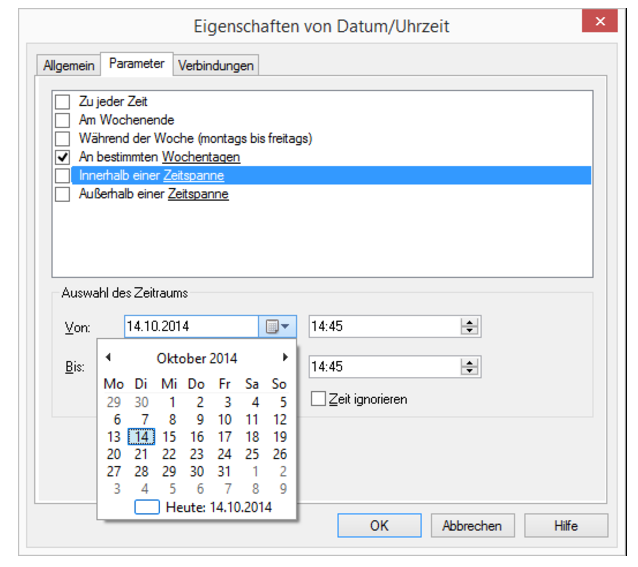Open Hilfe with the help button
Image resolution: width=638 pixels, height=567 pixels.
pos(566,525)
